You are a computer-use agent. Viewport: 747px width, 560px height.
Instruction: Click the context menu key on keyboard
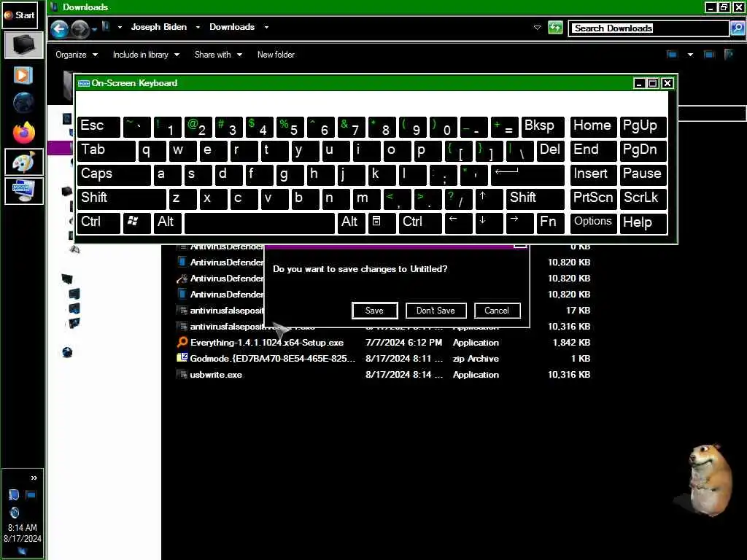coord(382,222)
